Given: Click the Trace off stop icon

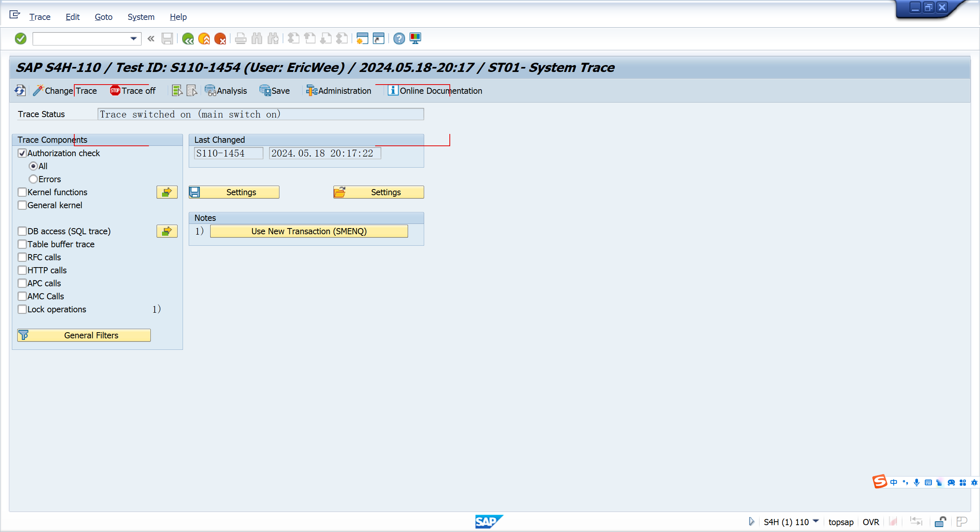Looking at the screenshot, I should point(115,91).
